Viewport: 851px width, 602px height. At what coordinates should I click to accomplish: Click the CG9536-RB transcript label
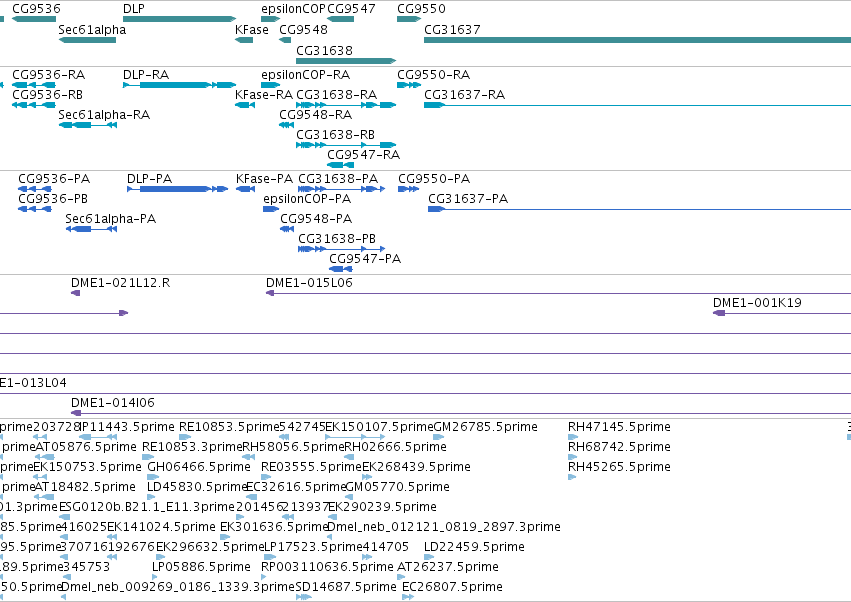coord(47,94)
